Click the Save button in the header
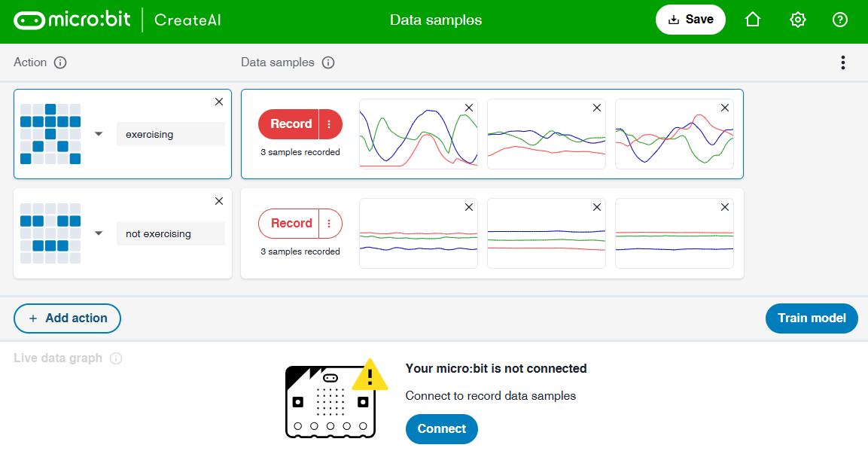The width and height of the screenshot is (868, 457). coord(690,20)
